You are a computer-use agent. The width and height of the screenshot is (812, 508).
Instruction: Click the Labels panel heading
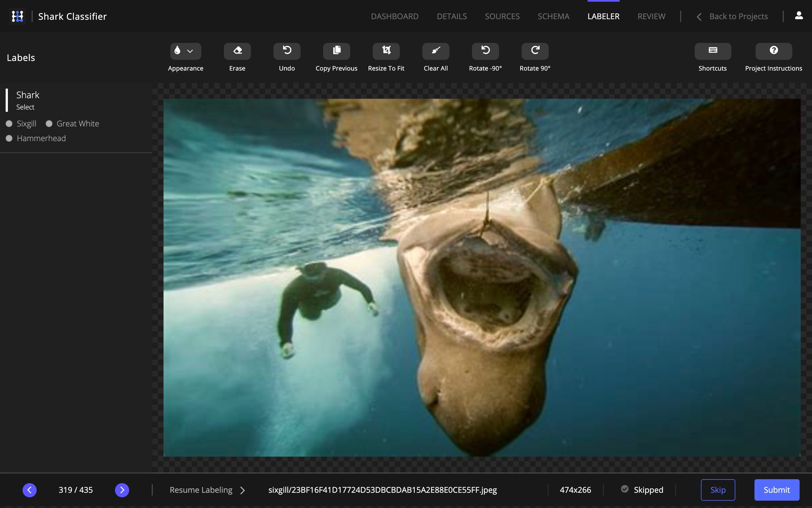point(21,58)
